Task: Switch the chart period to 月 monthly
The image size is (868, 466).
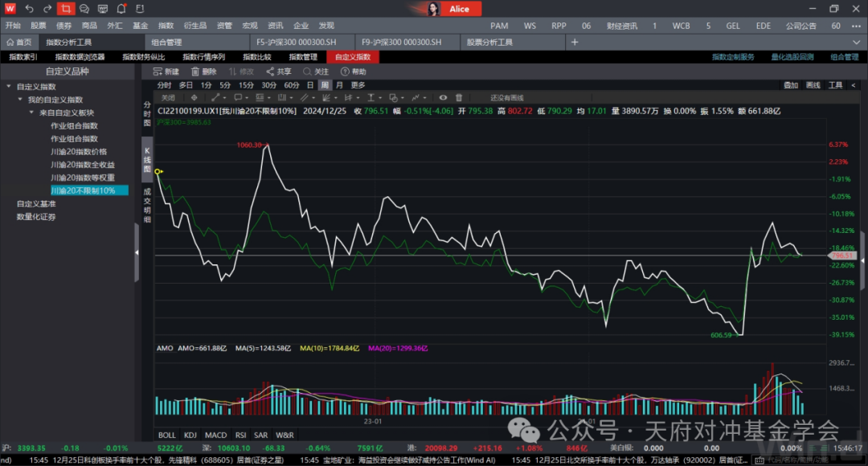Action: tap(339, 84)
